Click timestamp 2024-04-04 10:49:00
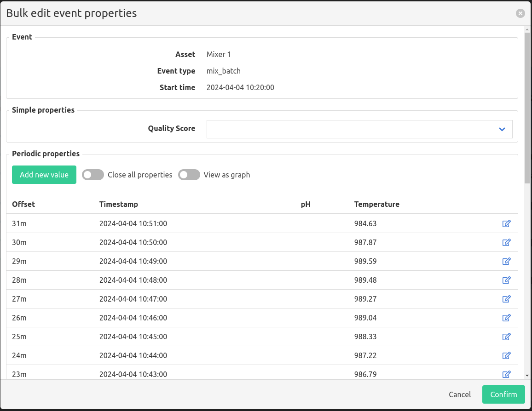Viewport: 532px width, 411px height. (x=133, y=261)
